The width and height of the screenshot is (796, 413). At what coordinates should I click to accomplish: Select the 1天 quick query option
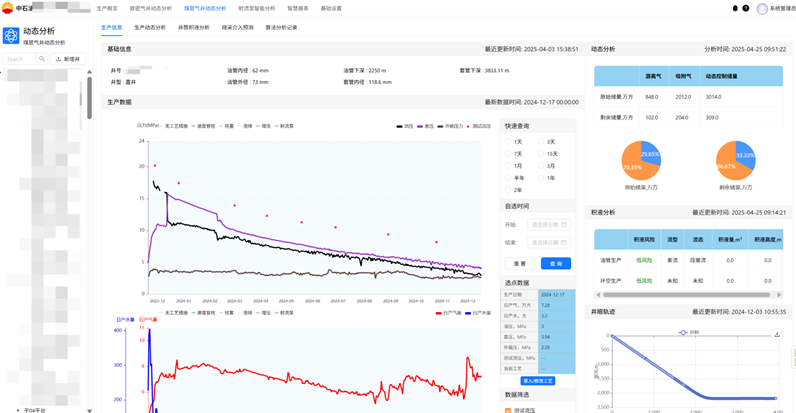click(513, 142)
